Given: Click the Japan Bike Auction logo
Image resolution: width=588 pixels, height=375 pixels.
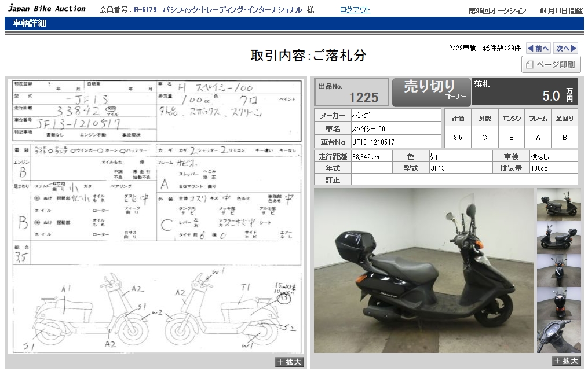Looking at the screenshot, I should tap(47, 9).
